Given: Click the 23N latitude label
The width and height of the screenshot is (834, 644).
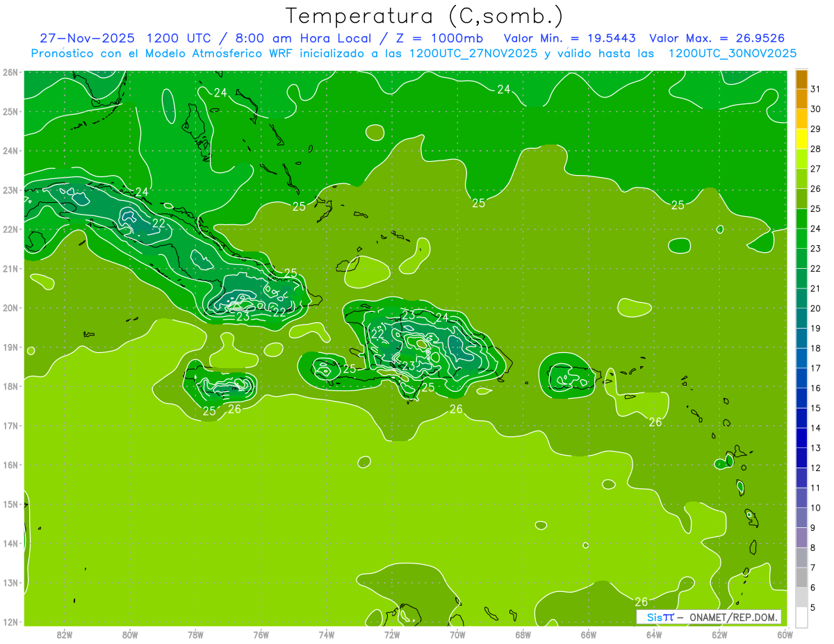Looking at the screenshot, I should pyautogui.click(x=10, y=190).
